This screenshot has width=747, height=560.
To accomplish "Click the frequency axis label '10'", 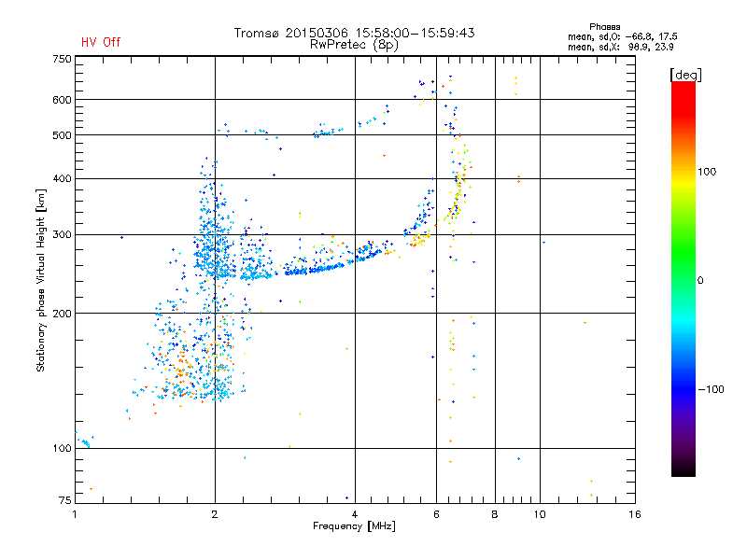I will pyautogui.click(x=540, y=514).
